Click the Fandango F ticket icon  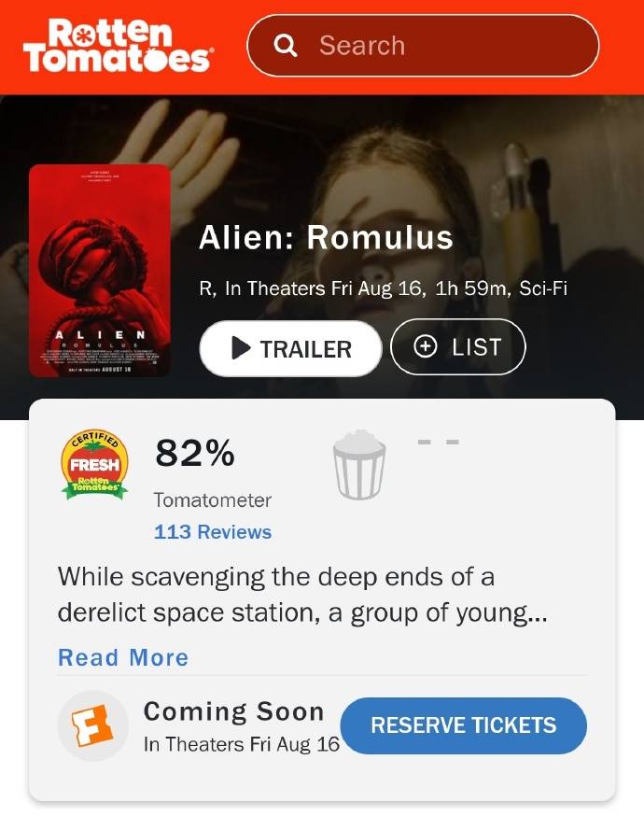92,725
